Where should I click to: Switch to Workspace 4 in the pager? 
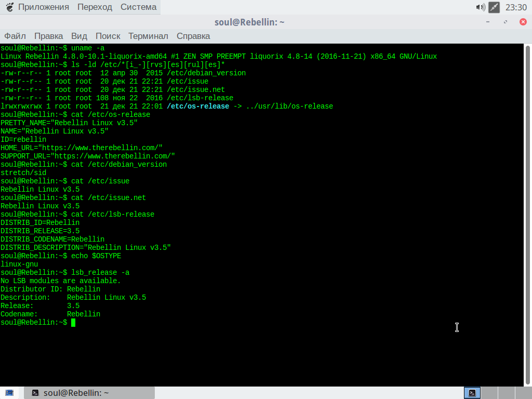pyautogui.click(x=523, y=393)
